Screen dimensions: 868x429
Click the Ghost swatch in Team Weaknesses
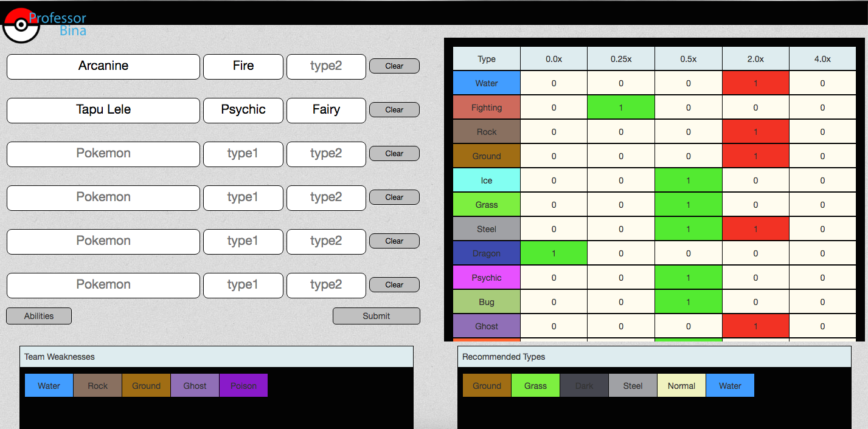click(195, 386)
